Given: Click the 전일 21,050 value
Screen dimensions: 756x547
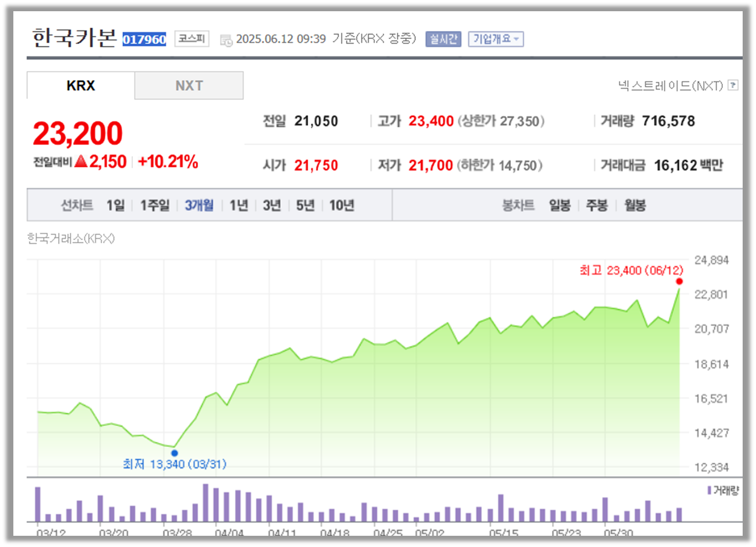Looking at the screenshot, I should [316, 121].
